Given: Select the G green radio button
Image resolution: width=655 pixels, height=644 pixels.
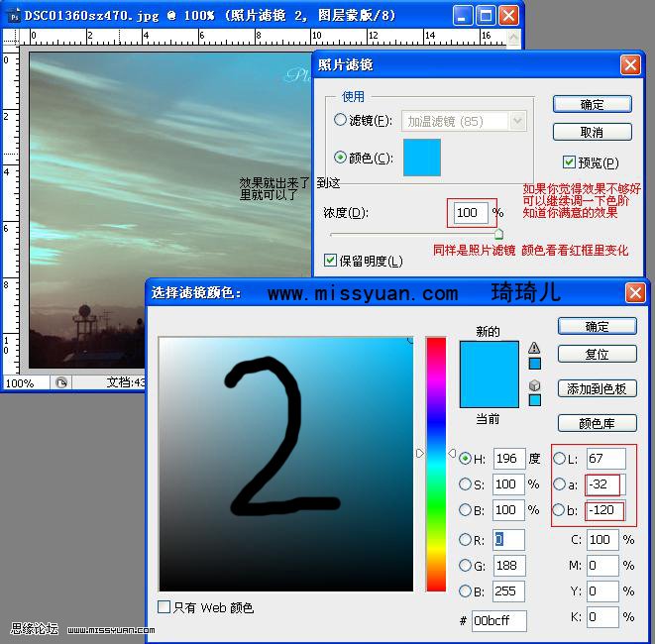Looking at the screenshot, I should [465, 566].
